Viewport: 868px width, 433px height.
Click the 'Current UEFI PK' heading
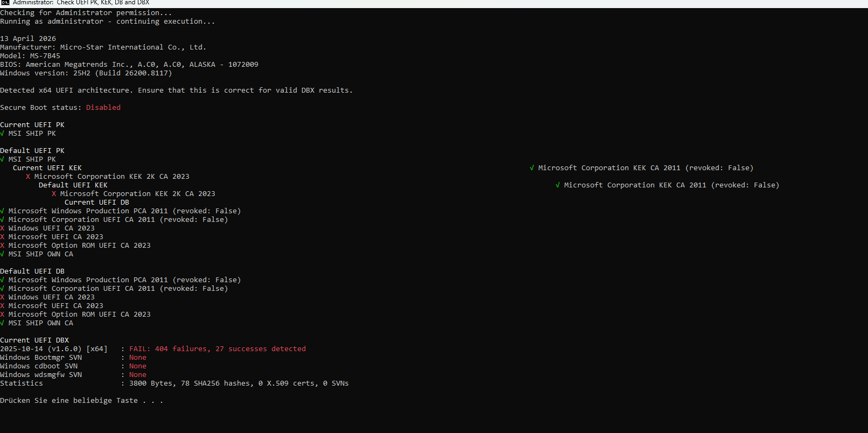[32, 125]
